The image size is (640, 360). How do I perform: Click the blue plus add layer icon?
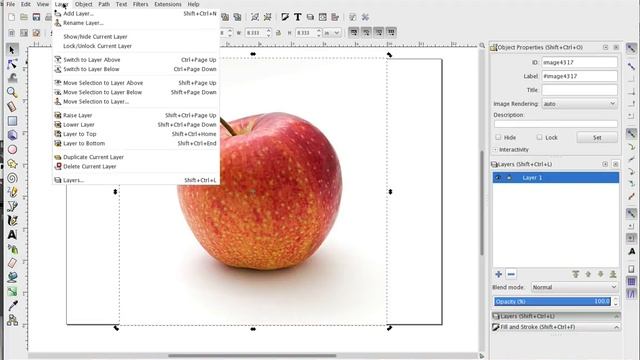498,274
